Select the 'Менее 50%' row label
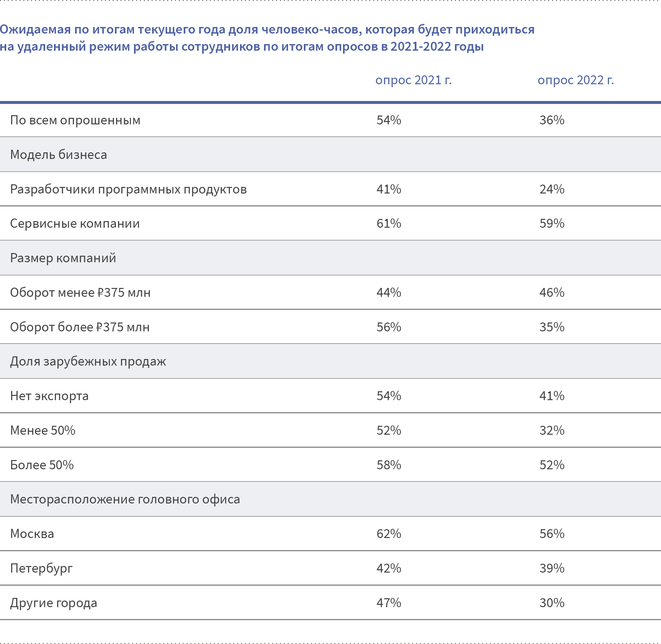 (x=42, y=430)
